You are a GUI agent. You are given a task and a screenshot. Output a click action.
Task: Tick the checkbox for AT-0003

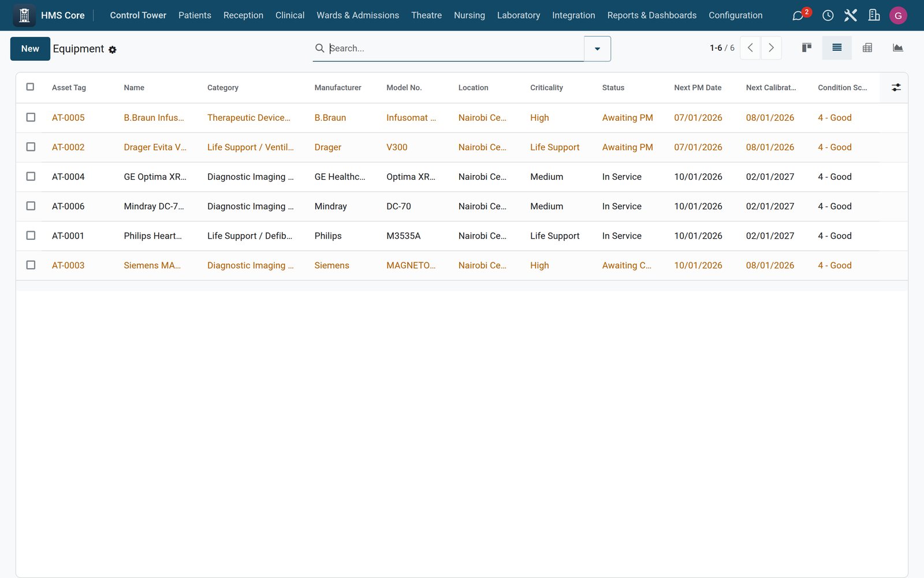pos(31,265)
